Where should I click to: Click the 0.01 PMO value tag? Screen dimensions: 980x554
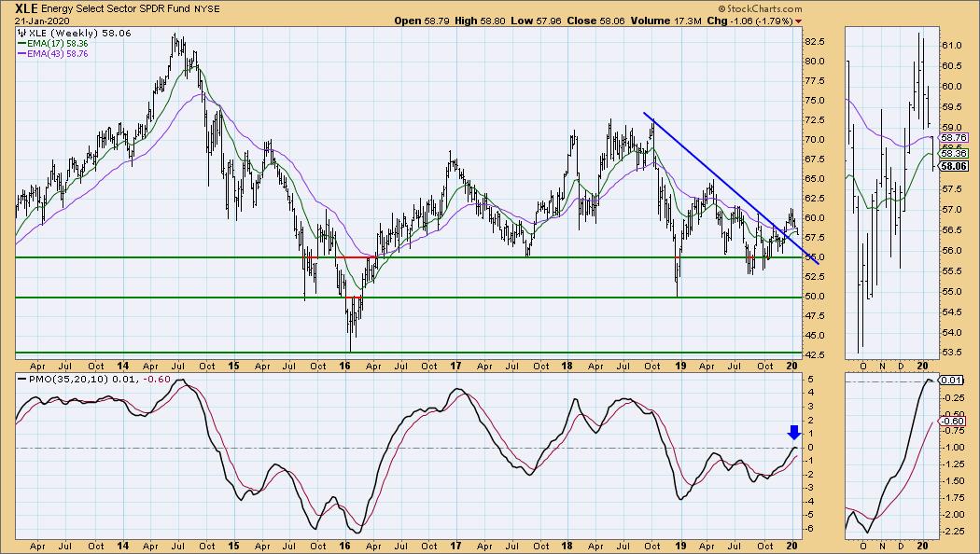point(951,381)
